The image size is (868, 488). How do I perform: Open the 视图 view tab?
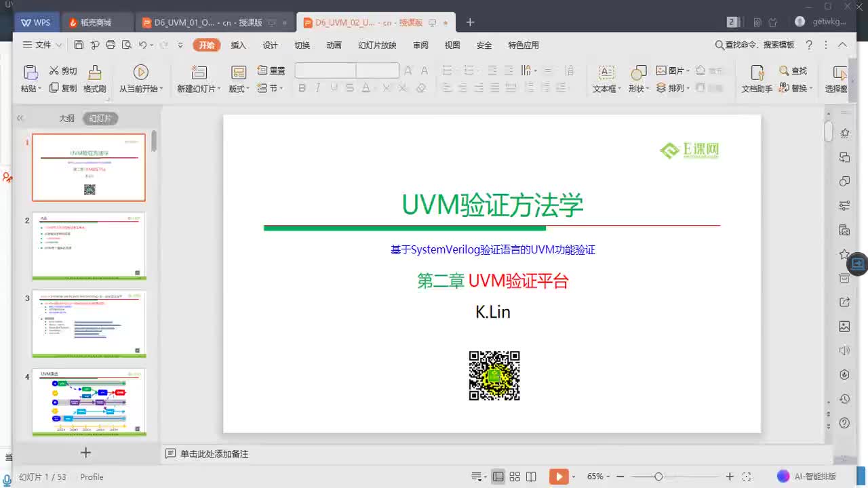[452, 45]
